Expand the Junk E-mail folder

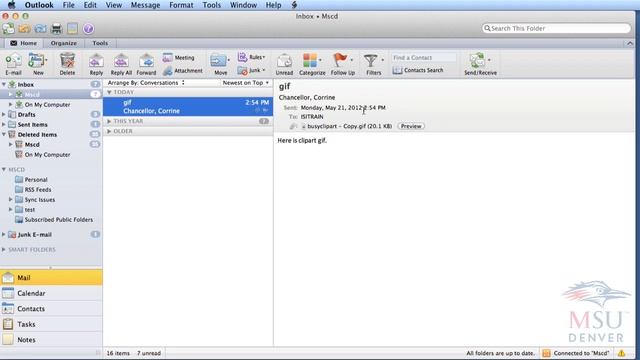click(4, 235)
